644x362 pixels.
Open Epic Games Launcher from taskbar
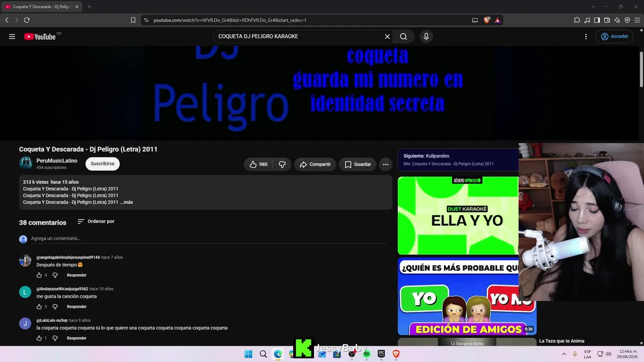[x=381, y=354]
